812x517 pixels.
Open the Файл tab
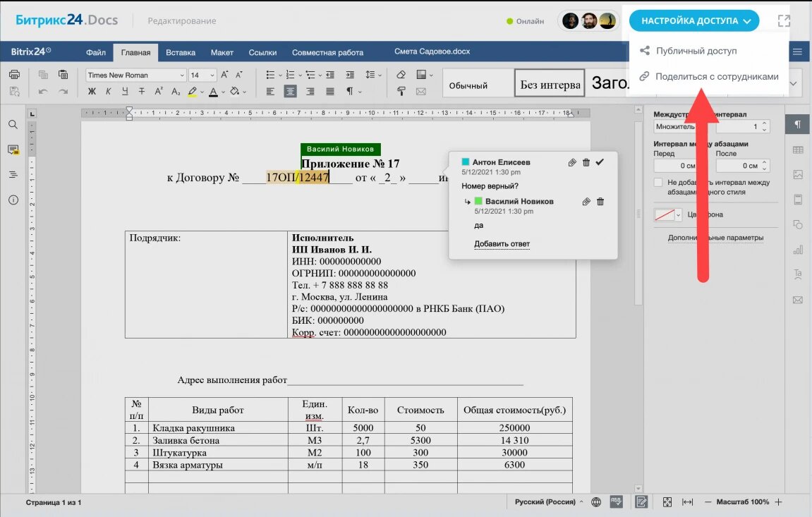coord(96,52)
